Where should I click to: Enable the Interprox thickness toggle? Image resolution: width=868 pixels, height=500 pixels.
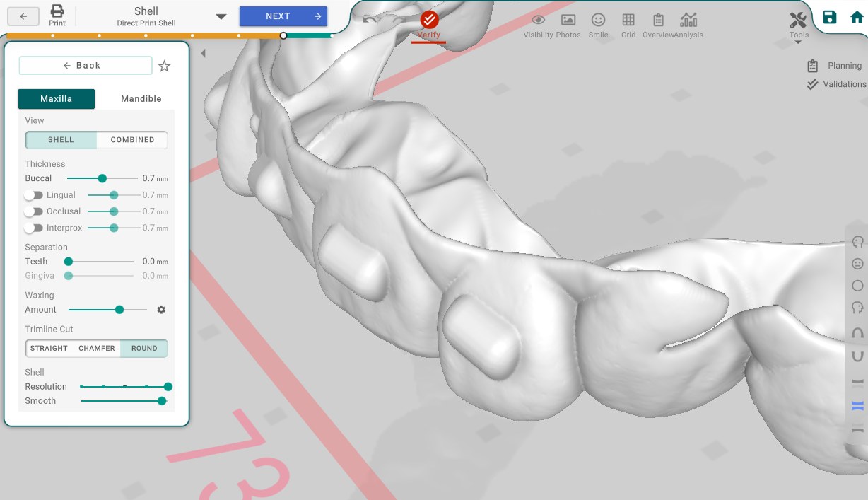point(33,228)
